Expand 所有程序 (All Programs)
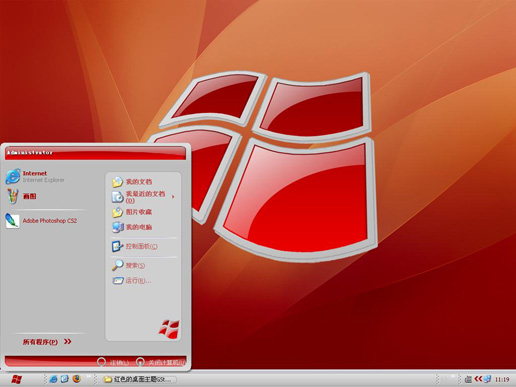The image size is (516, 387). pos(47,342)
